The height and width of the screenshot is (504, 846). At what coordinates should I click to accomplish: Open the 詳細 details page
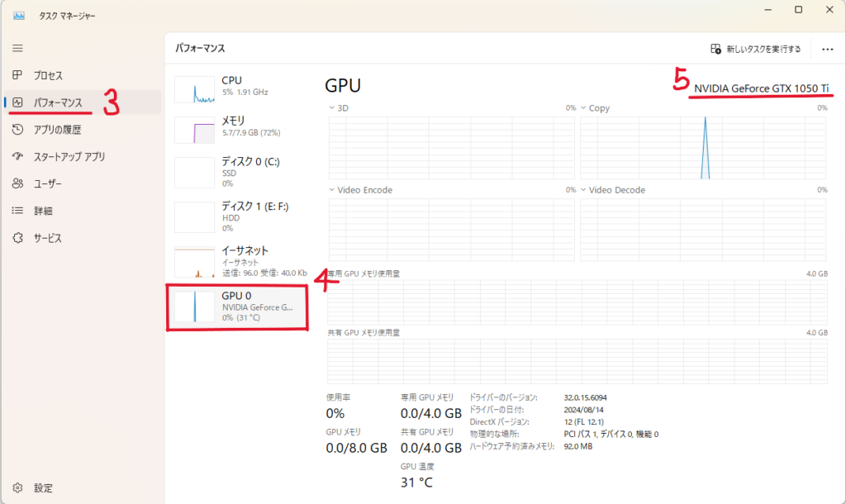pos(43,211)
